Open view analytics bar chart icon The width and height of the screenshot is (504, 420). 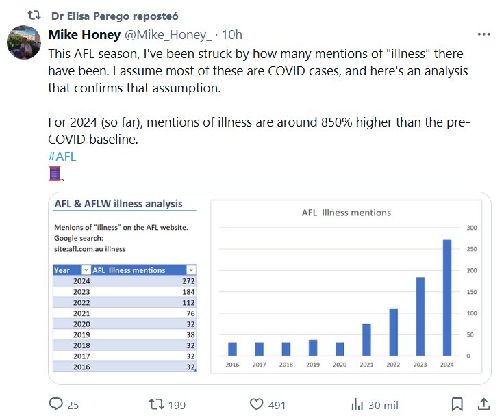pyautogui.click(x=357, y=404)
